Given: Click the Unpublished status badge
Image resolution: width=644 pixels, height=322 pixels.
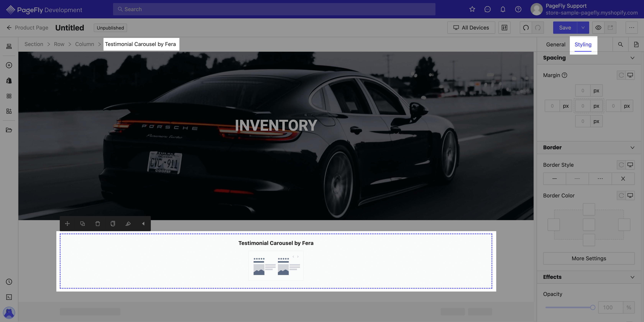Looking at the screenshot, I should (x=110, y=28).
